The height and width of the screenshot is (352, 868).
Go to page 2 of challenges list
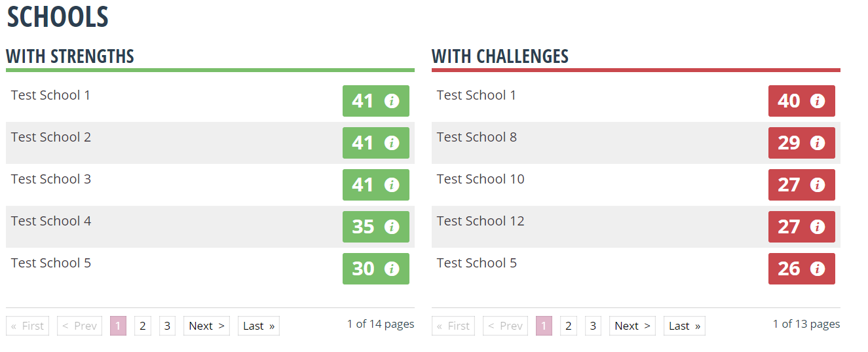568,326
